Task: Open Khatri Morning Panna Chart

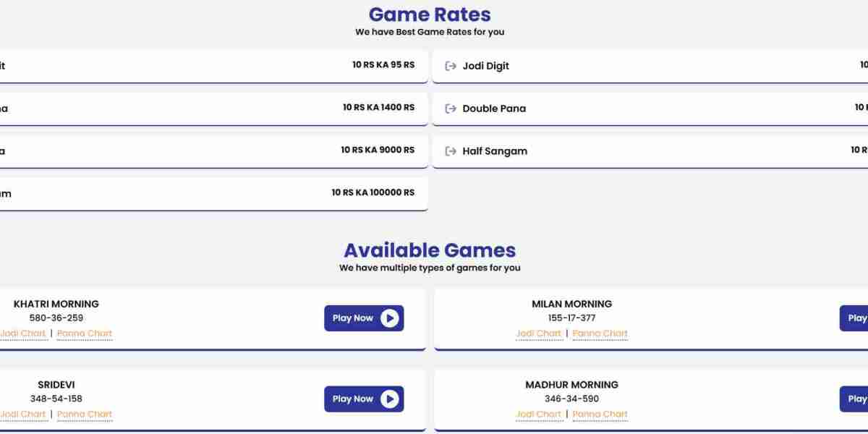Action: (x=85, y=333)
